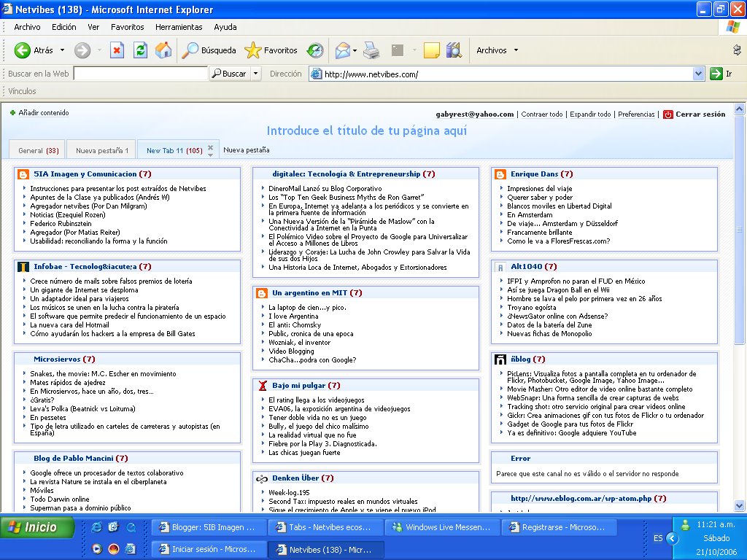Viewport: 747px width, 560px height.
Task: Launch Internet Explorer quick launch icon
Action: pos(96,527)
